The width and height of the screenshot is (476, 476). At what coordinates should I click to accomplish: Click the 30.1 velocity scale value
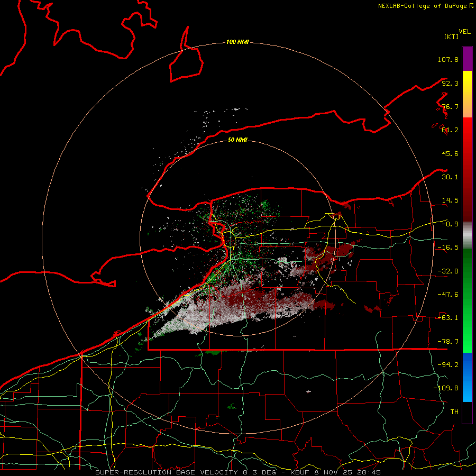450,177
